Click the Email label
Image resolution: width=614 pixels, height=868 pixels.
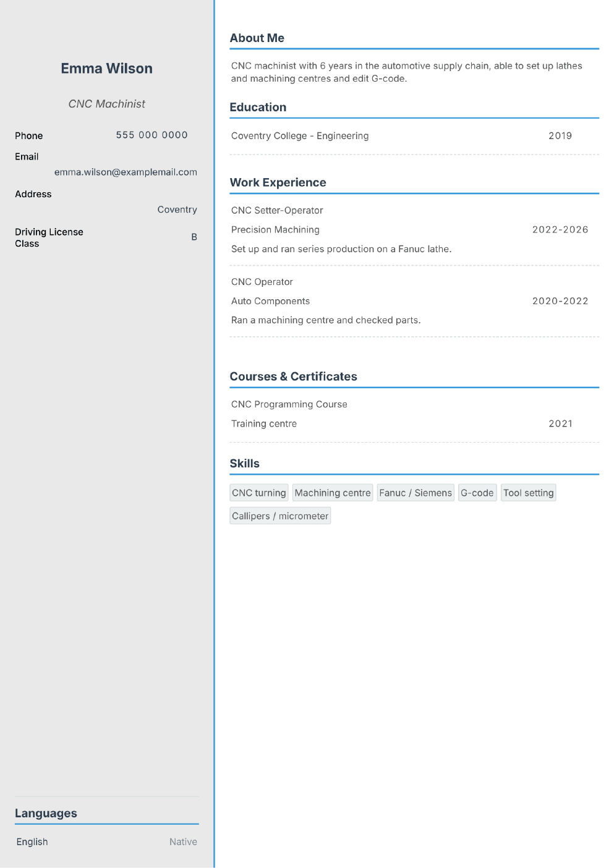pos(27,156)
